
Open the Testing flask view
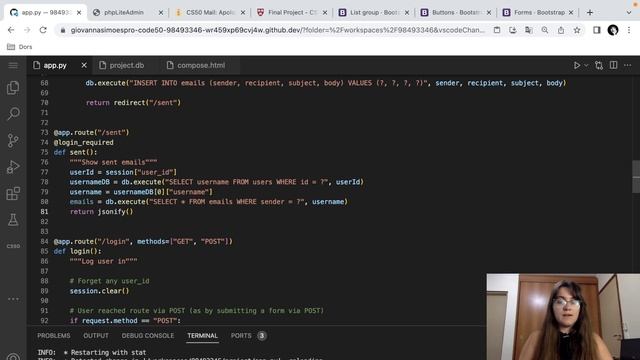coord(13,220)
